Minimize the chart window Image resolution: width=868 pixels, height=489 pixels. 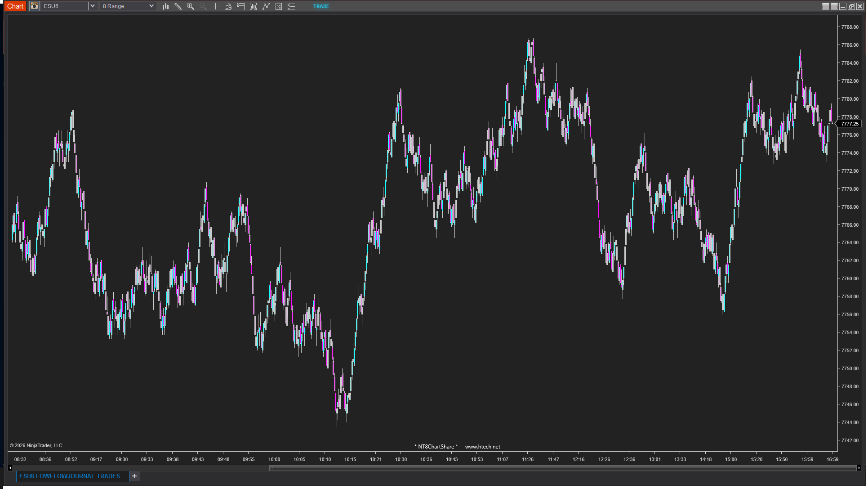click(843, 6)
